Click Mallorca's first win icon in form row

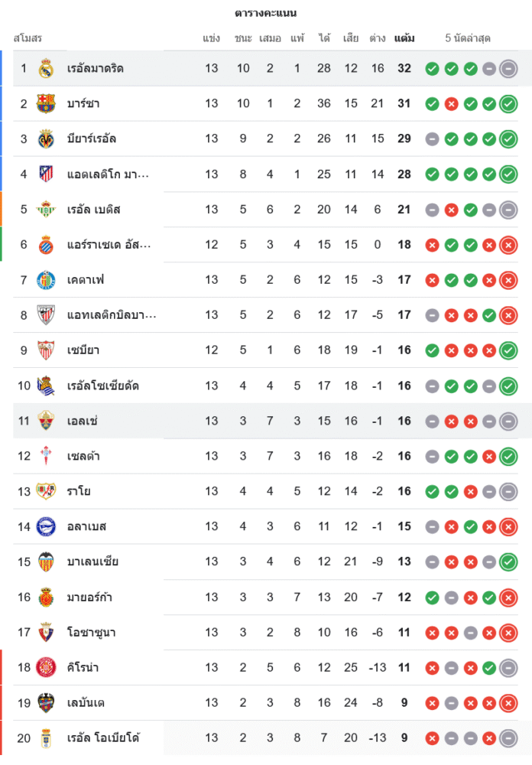click(432, 597)
